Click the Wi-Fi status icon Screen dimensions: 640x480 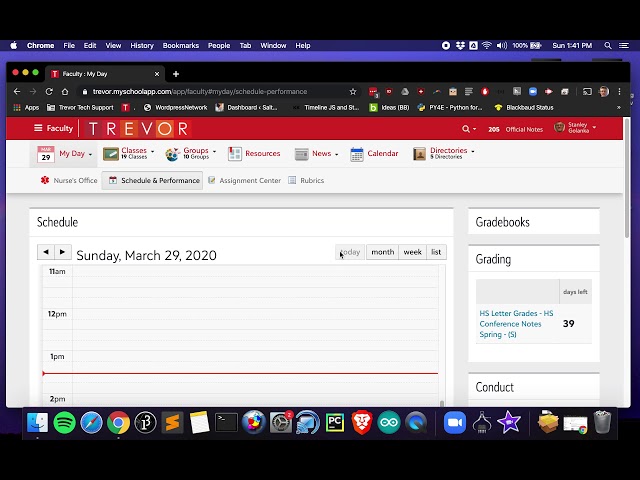[486, 46]
